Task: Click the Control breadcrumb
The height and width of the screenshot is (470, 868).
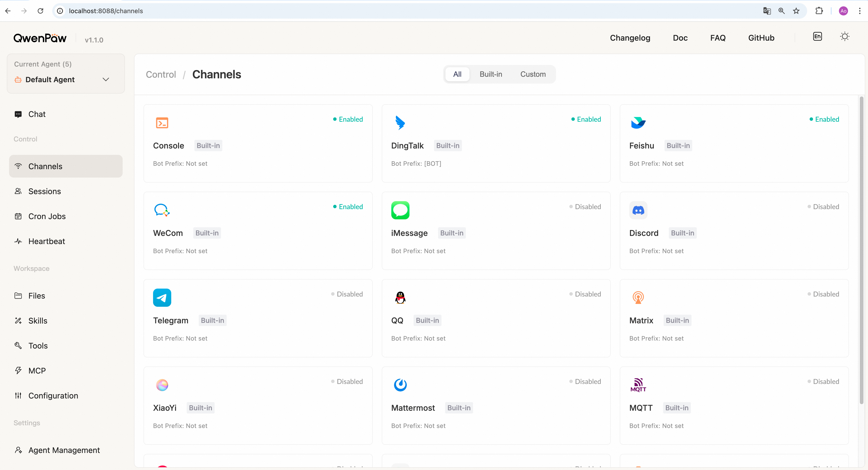Action: [161, 74]
